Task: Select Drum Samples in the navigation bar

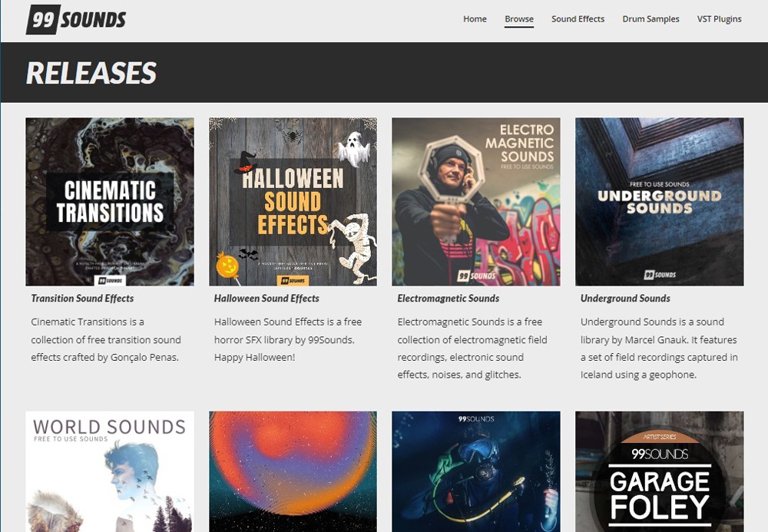Action: point(650,19)
